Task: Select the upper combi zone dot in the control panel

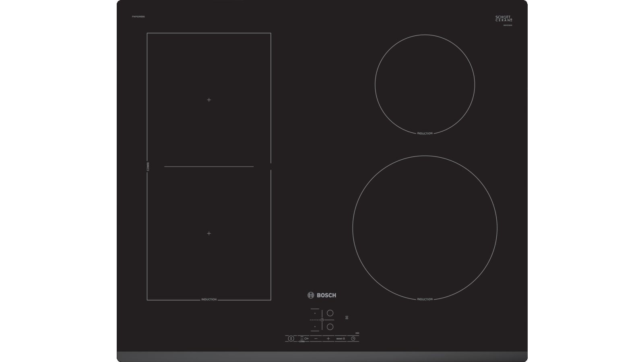Action: [315, 313]
